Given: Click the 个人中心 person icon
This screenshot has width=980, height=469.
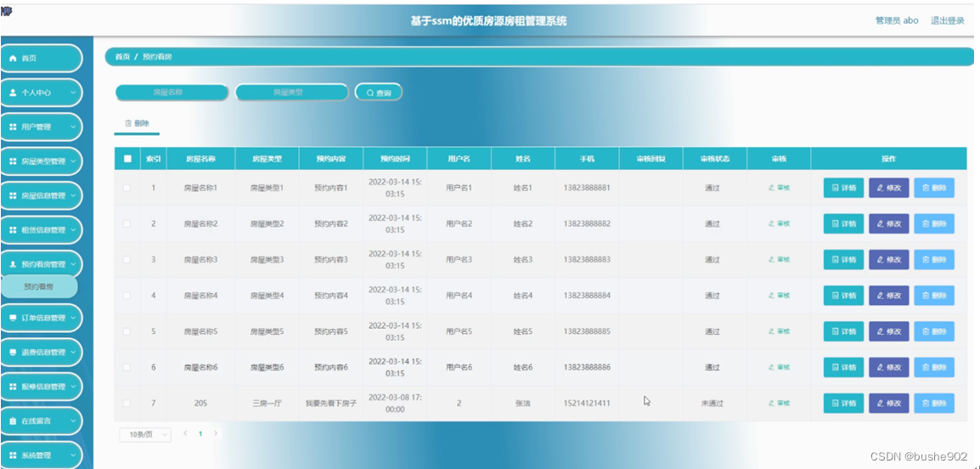Looking at the screenshot, I should tap(13, 93).
